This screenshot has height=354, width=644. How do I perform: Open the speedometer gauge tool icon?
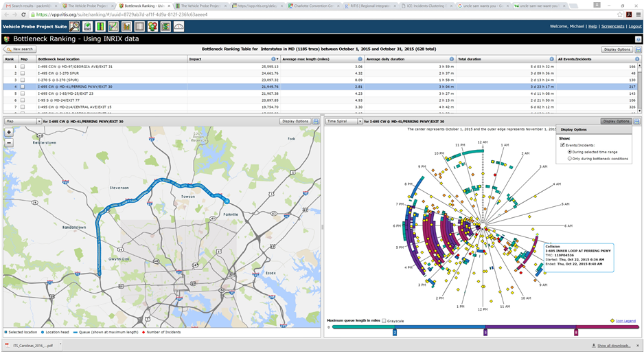tap(179, 26)
